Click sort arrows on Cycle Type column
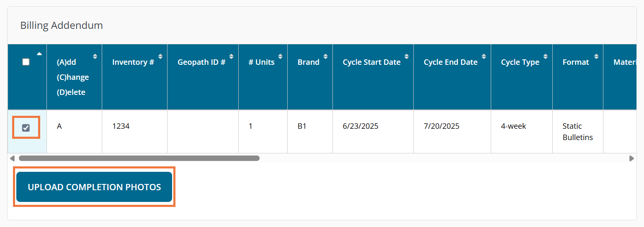Viewport: 644px width, 227px height. (x=546, y=56)
